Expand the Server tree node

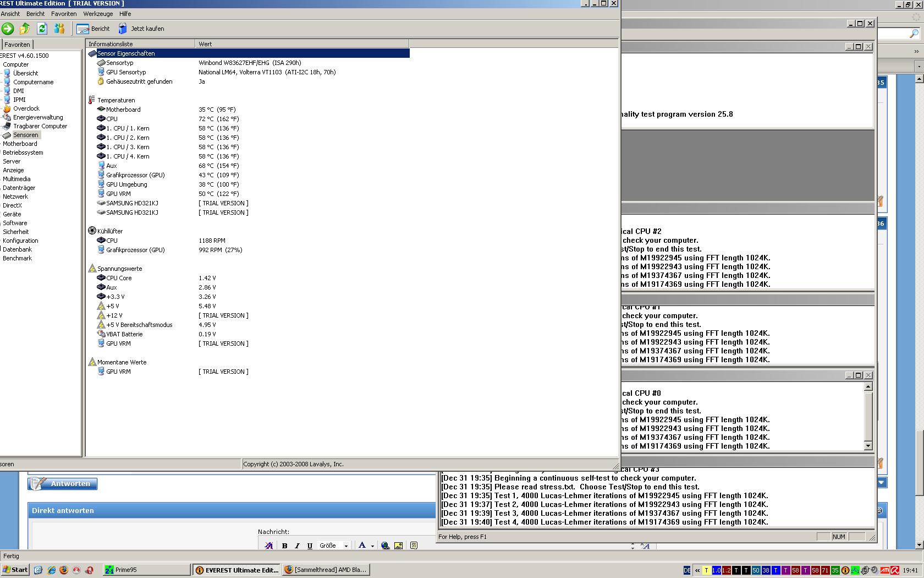point(12,161)
